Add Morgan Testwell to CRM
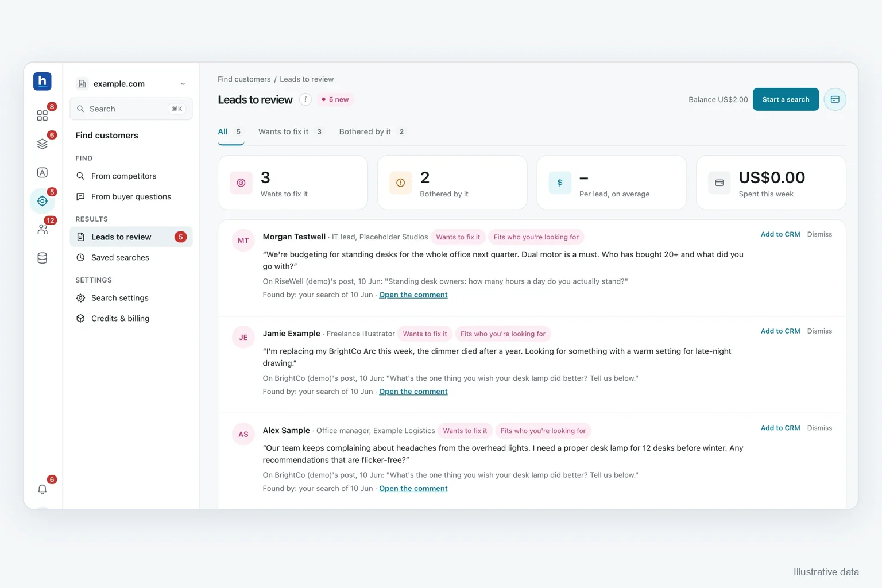The image size is (882, 588). click(780, 234)
